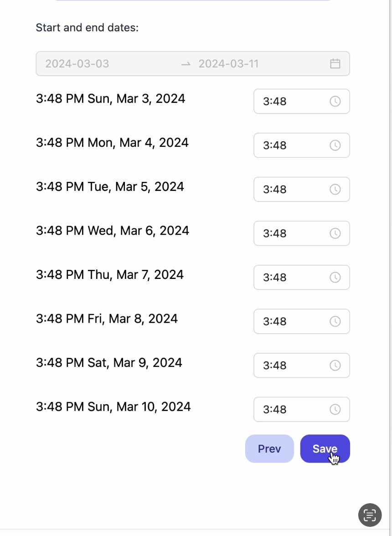Click clock icon for Thu, Mar 7 time
The image size is (392, 536).
pos(335,277)
